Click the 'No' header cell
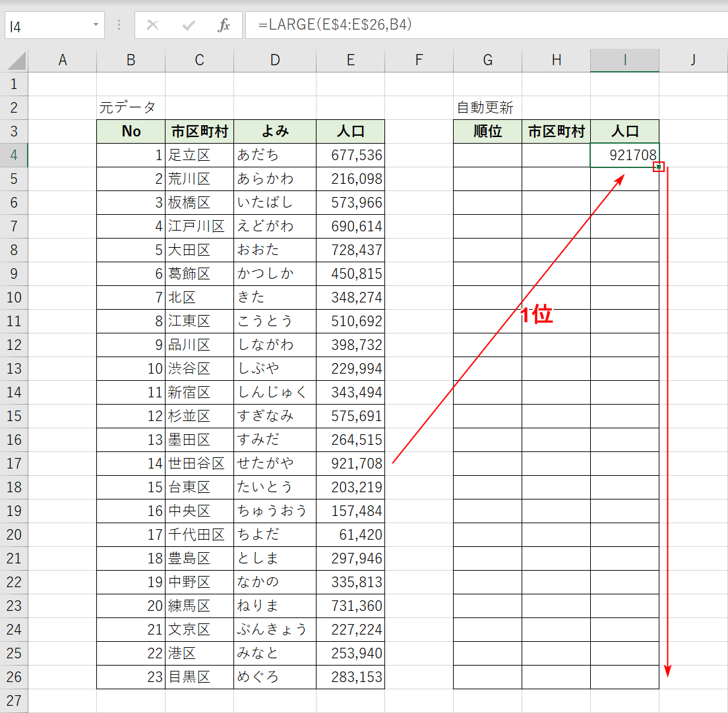This screenshot has height=713, width=728. pyautogui.click(x=131, y=131)
